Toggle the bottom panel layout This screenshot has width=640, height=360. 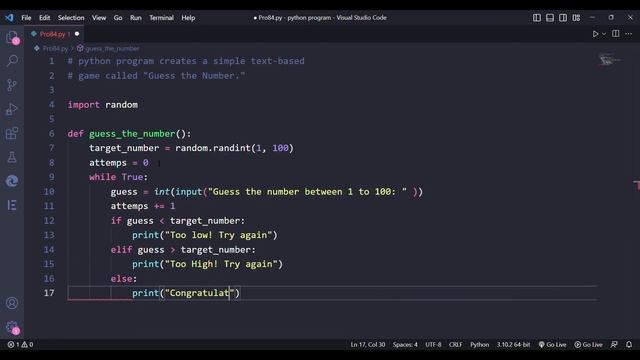click(x=550, y=18)
